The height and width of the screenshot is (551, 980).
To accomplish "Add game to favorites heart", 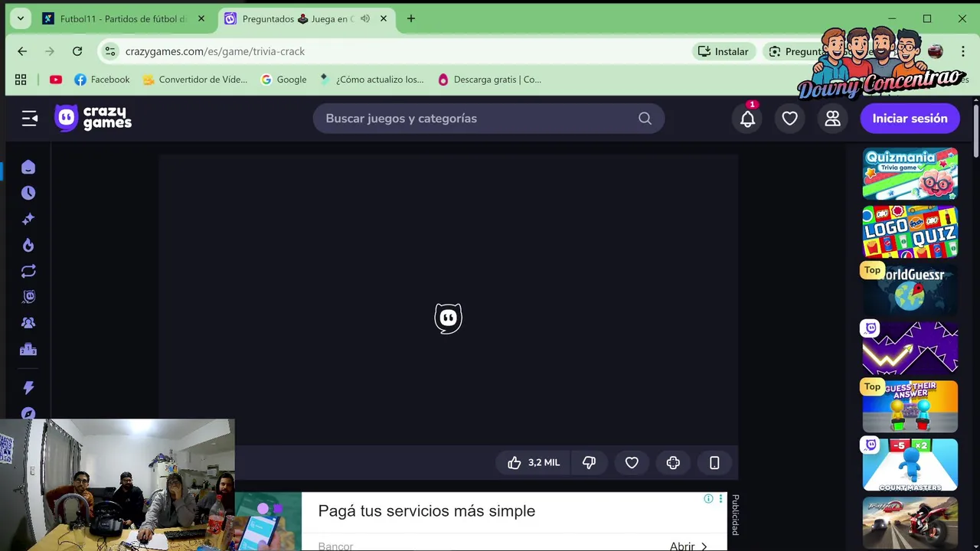I will pyautogui.click(x=632, y=462).
